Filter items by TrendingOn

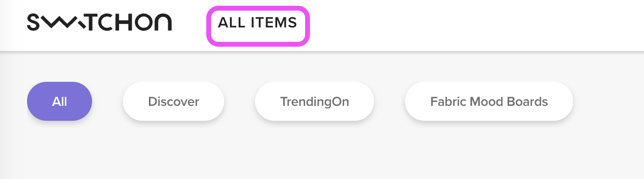point(314,102)
